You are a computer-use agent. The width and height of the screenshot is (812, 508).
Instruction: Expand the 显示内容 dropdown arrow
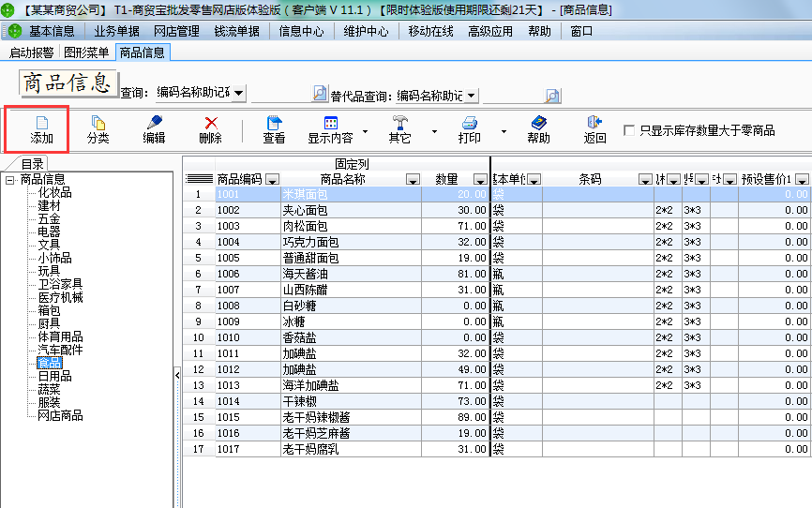365,131
